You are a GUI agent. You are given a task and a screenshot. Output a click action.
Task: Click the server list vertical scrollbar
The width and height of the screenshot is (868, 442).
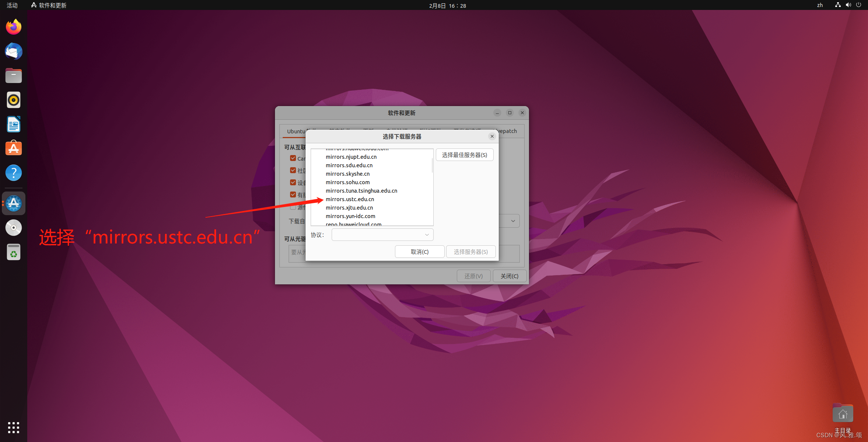432,166
